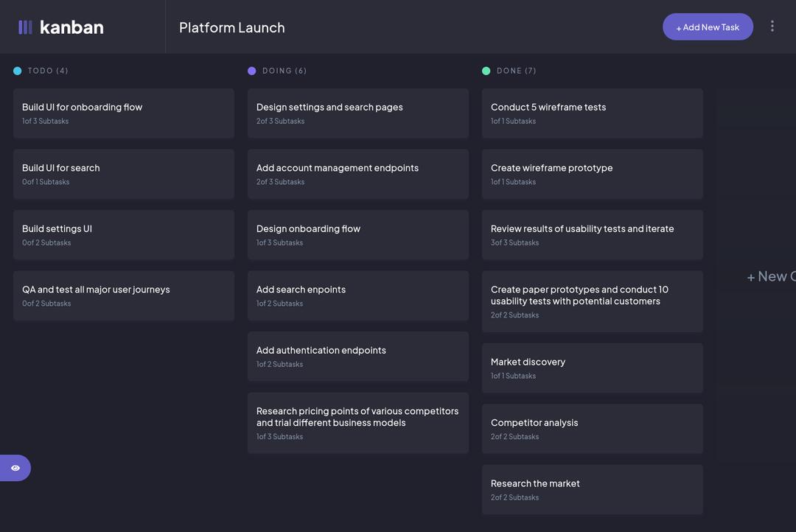Open the Add authentication endpoints task
796x532 pixels.
click(357, 357)
